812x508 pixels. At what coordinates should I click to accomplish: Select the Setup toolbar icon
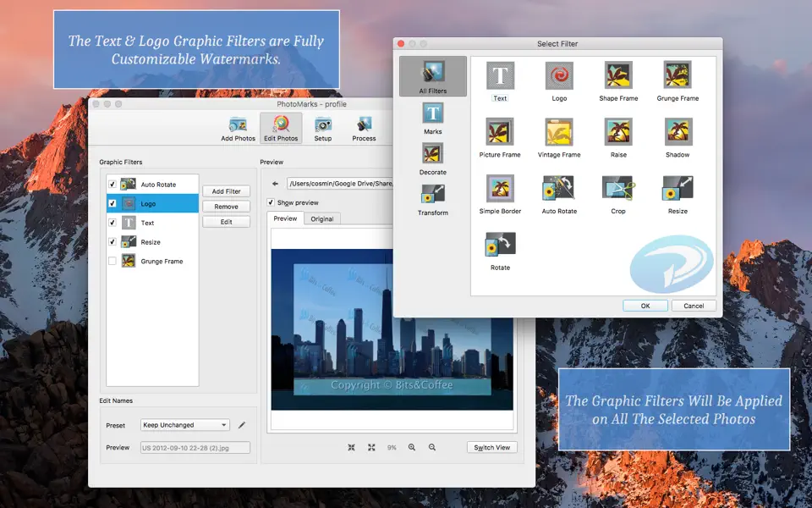point(323,127)
